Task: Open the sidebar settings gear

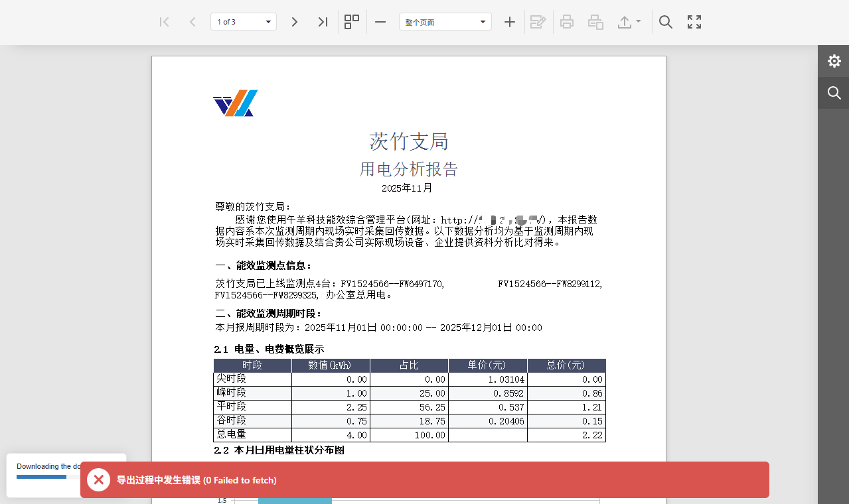Action: (834, 60)
